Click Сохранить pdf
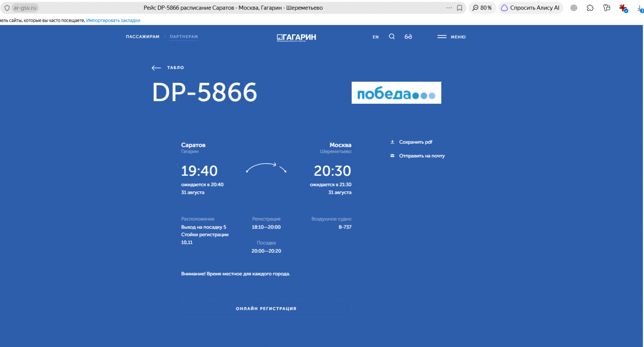This screenshot has width=644, height=347. 411,142
